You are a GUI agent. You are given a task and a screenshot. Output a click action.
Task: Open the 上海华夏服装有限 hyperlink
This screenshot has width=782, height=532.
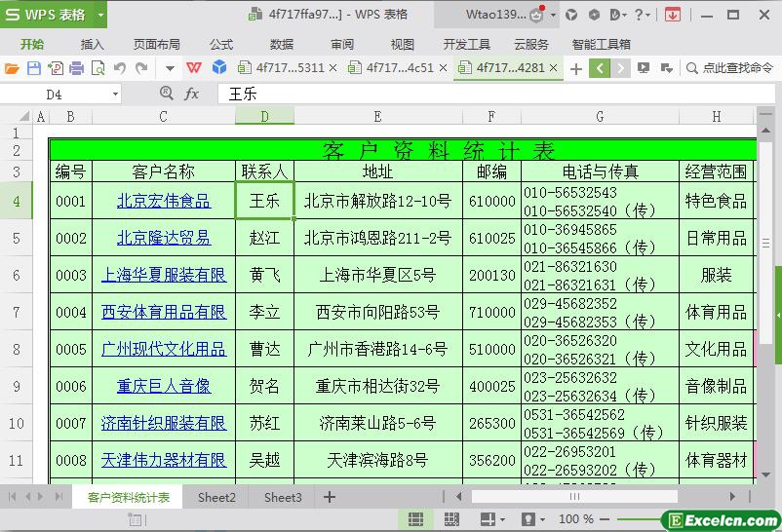coord(164,275)
